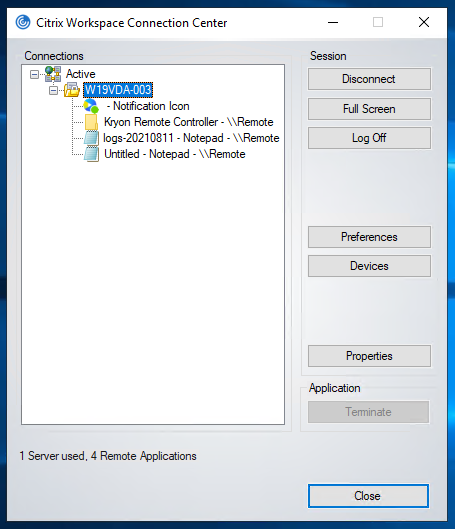Select the '- Notification Icon' entry
Screen dimensions: 455x529
pos(148,106)
